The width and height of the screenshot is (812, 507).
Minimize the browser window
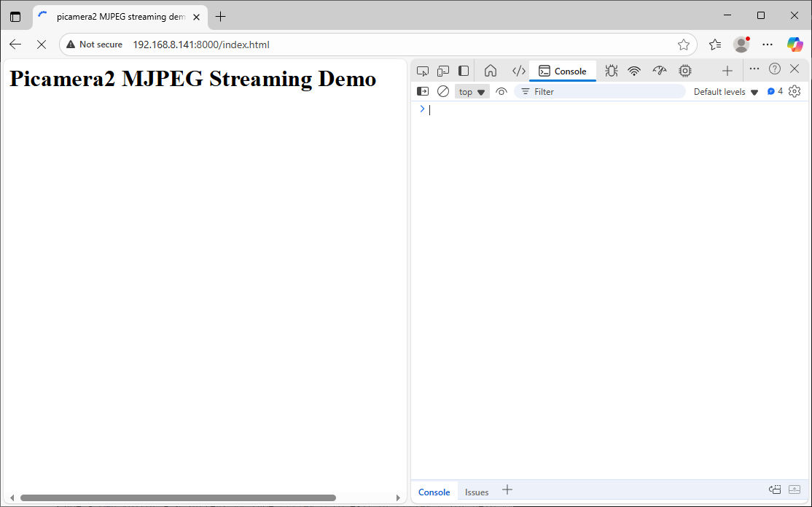click(x=727, y=15)
